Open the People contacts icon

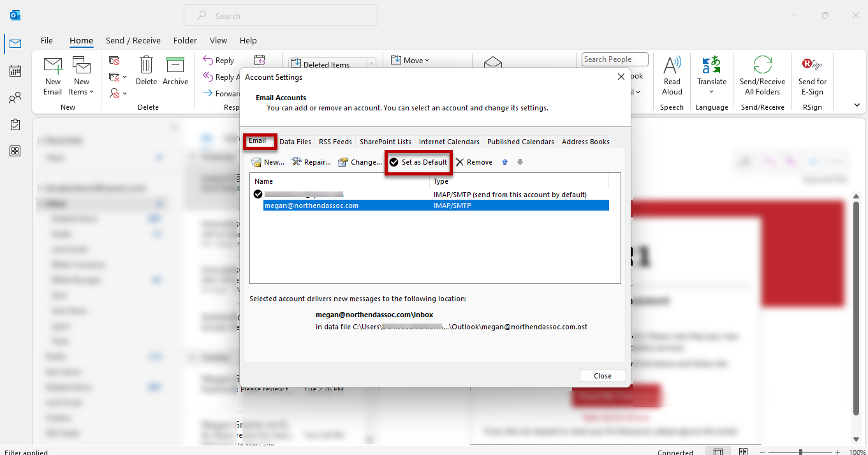pos(15,98)
